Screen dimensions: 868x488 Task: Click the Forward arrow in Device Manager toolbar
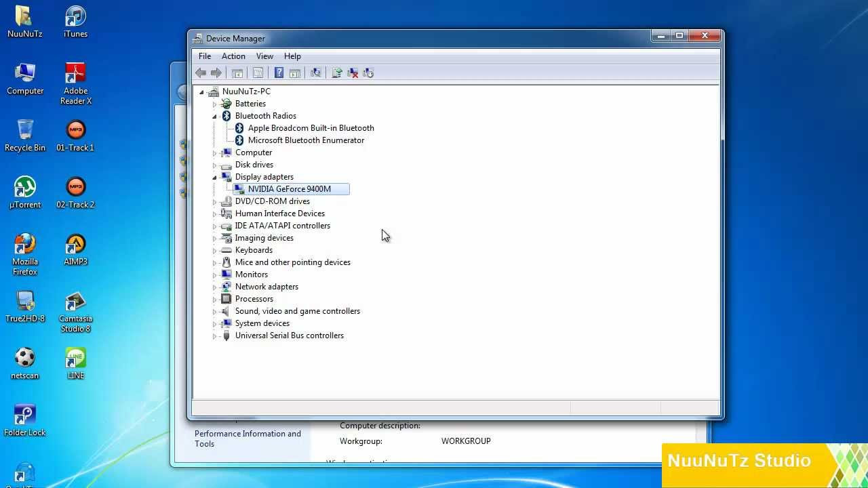point(216,73)
